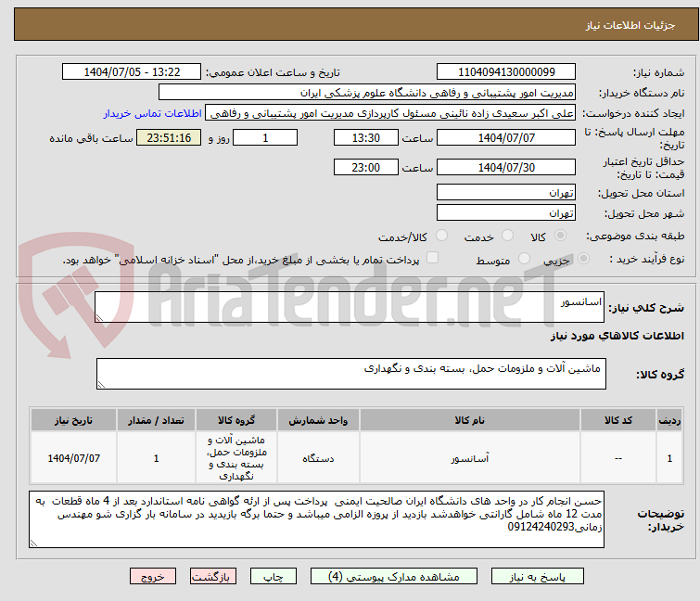Click the general description textarea اسانسور
Image resolution: width=700 pixels, height=601 pixels.
tap(350, 307)
